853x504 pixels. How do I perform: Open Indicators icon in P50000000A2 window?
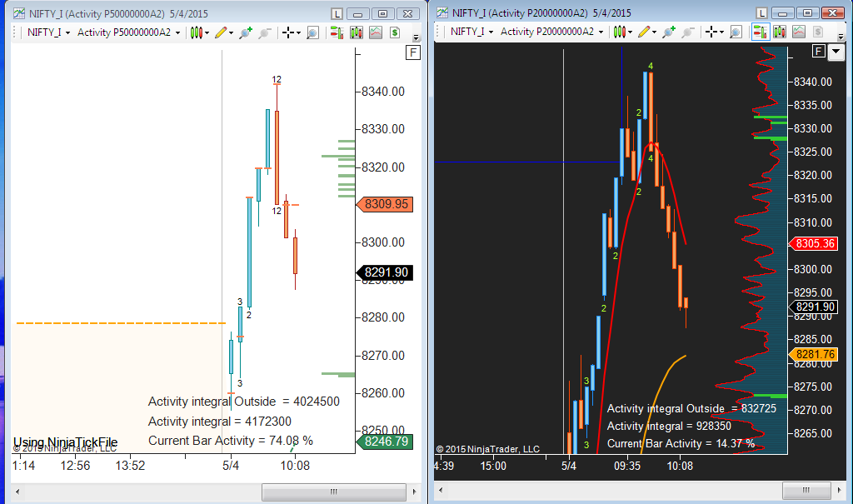tap(376, 32)
